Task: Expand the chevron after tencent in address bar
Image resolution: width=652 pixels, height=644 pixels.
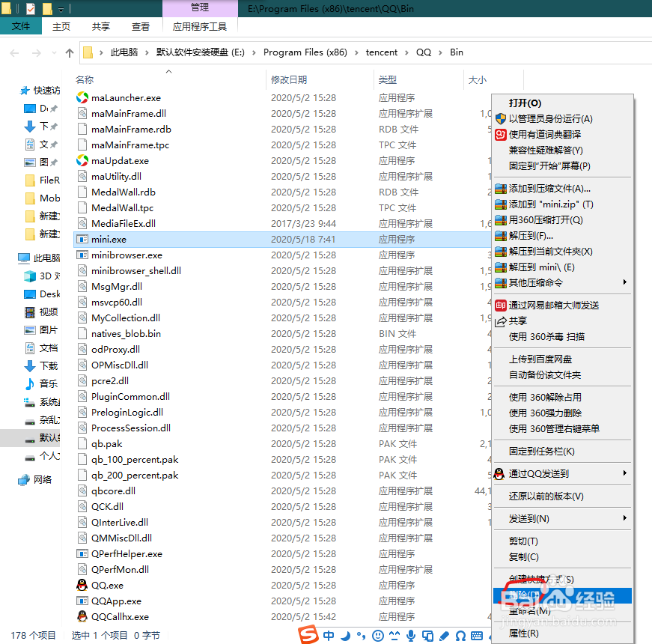Action: [406, 52]
